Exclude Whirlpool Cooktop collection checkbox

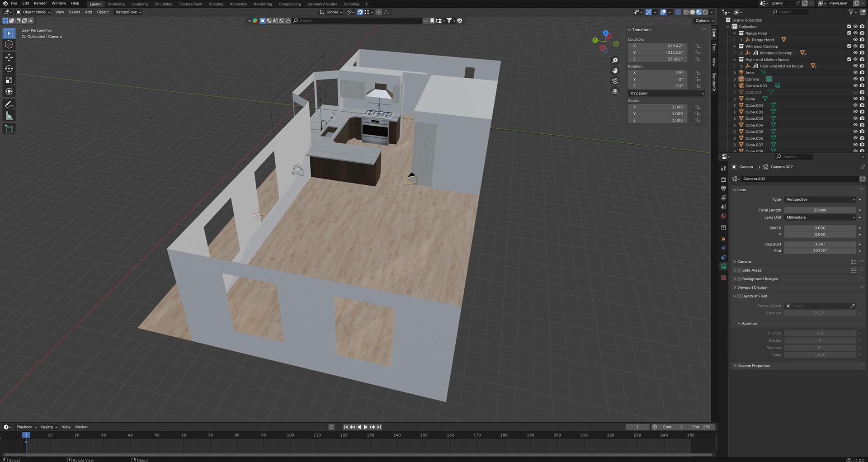(849, 46)
